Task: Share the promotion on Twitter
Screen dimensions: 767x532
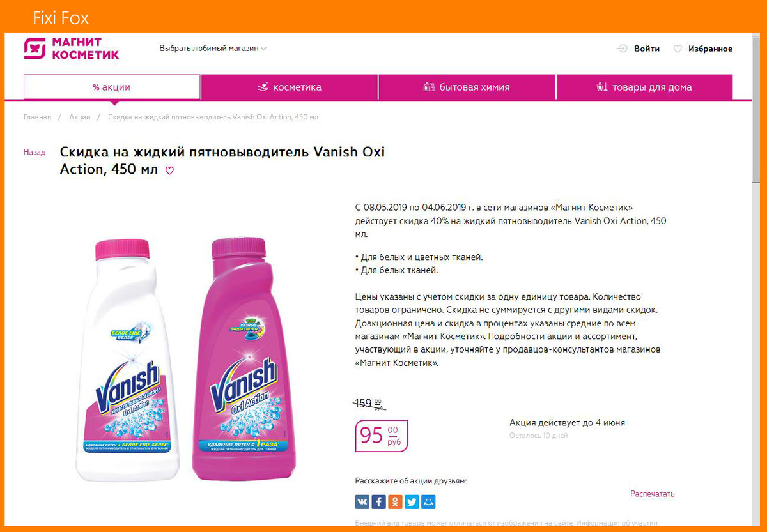Action: (412, 502)
